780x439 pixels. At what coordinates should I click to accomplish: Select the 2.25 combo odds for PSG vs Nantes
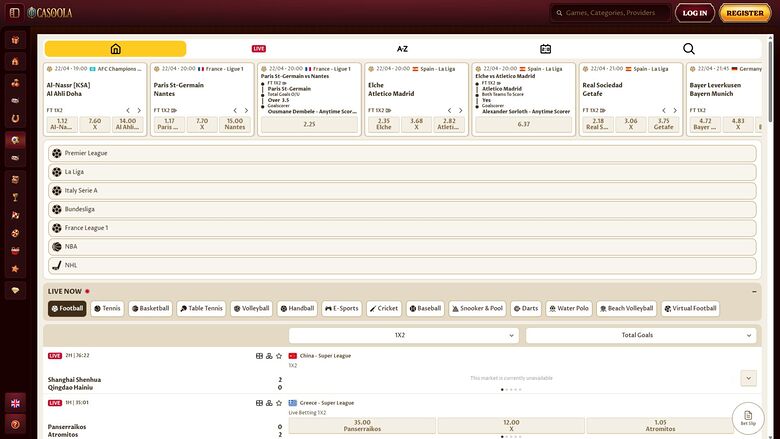click(x=309, y=124)
